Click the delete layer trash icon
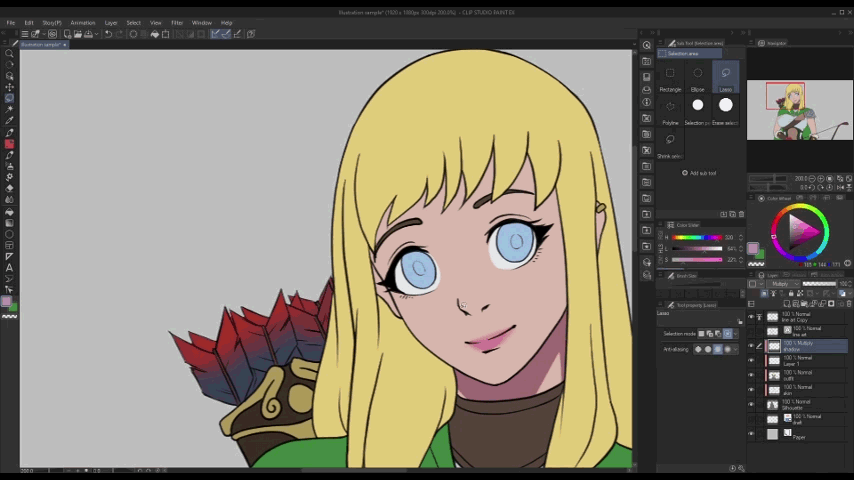 (849, 303)
